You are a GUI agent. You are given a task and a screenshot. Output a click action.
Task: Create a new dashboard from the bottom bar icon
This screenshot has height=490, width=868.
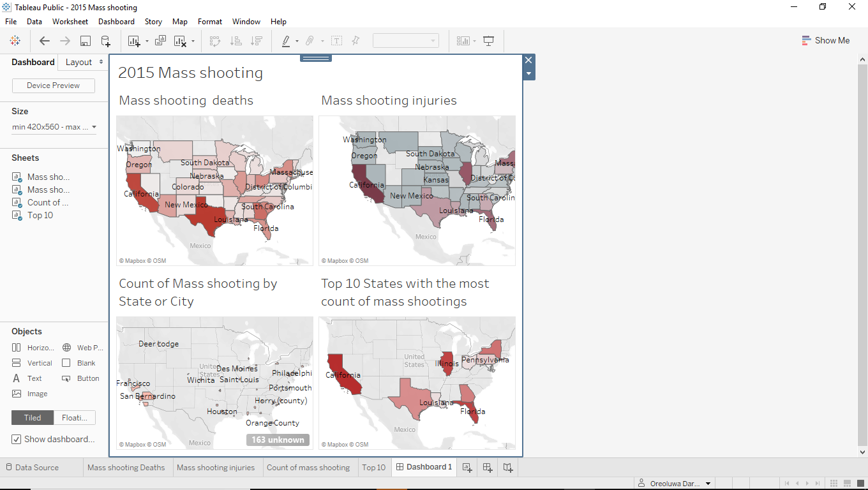coord(487,467)
